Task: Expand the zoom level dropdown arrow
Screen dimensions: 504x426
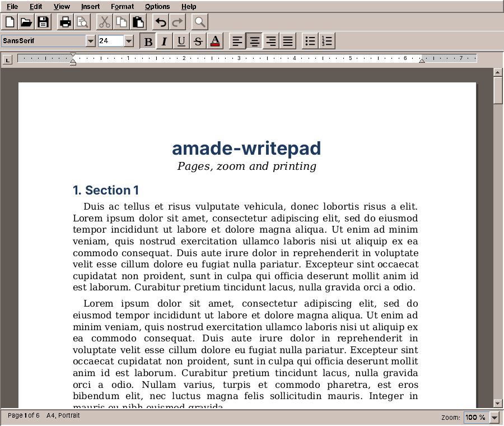Action: tap(494, 418)
